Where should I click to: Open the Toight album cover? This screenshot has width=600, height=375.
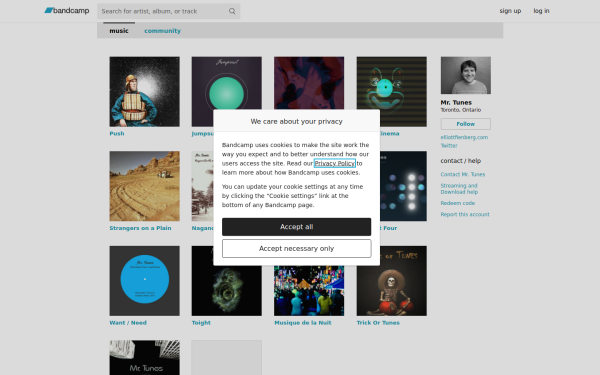click(x=227, y=291)
